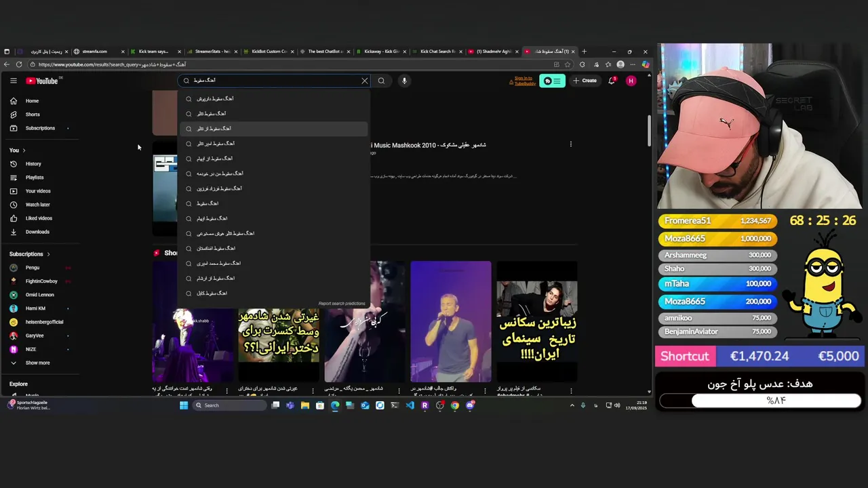
Task: Open more options for Mashkook 2010 video
Action: (571, 144)
